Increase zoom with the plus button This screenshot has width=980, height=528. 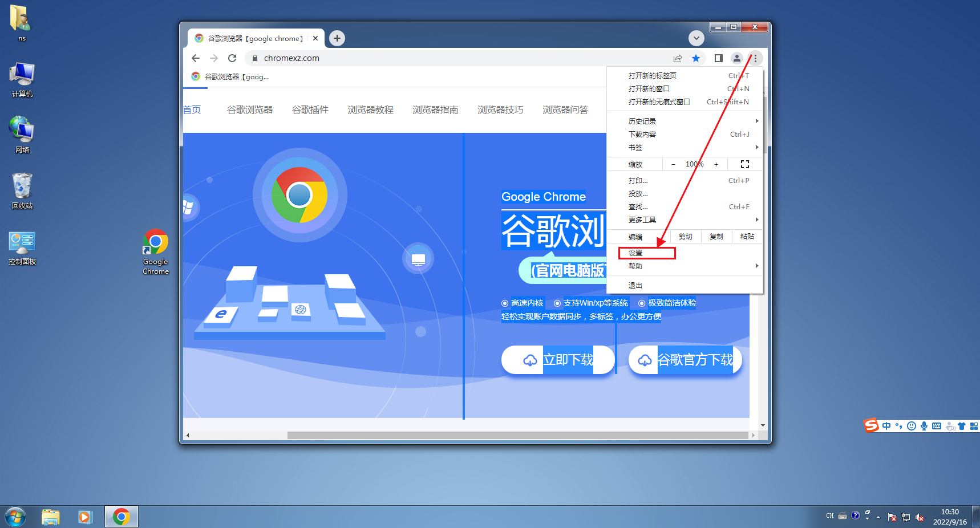pyautogui.click(x=716, y=164)
